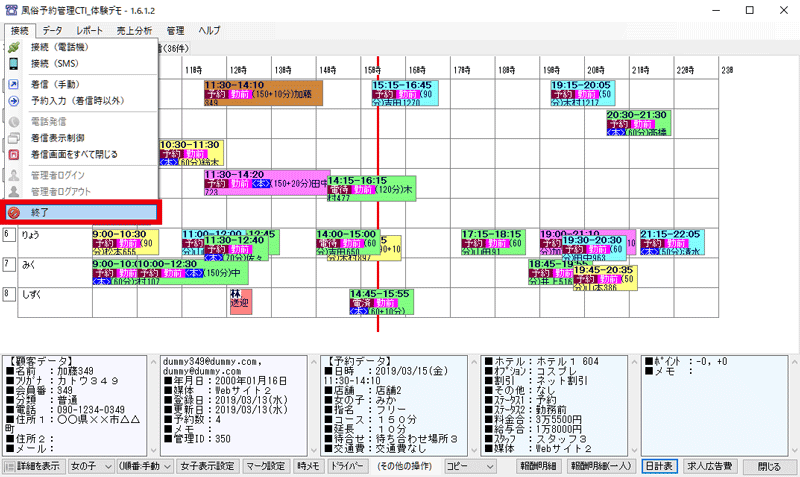Expand the (順番-手動) sort dropdown

141,466
